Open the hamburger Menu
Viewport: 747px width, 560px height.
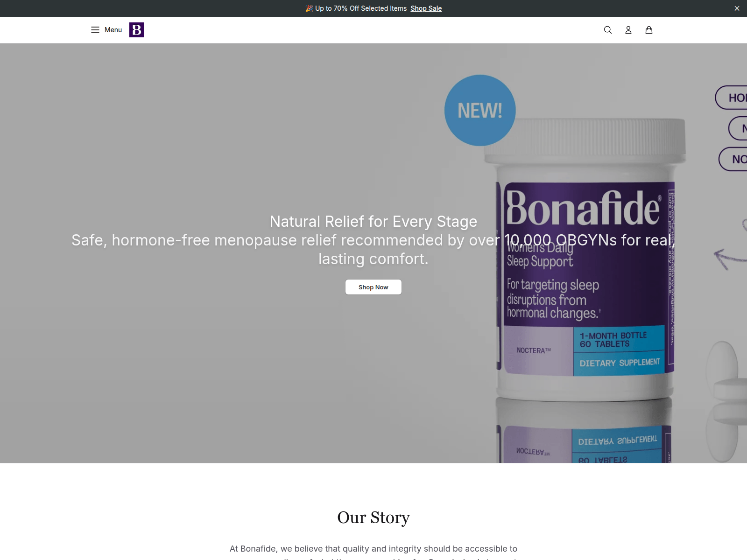[106, 30]
